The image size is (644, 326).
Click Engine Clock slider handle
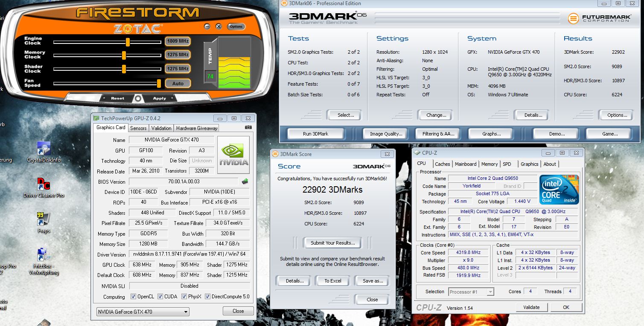pos(128,42)
